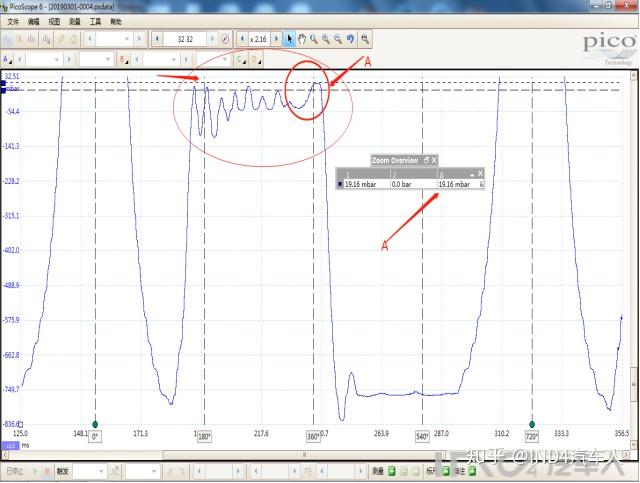Select the upper signal ruler handle on left axis
This screenshot has width=640, height=483.
pyautogui.click(x=3, y=83)
